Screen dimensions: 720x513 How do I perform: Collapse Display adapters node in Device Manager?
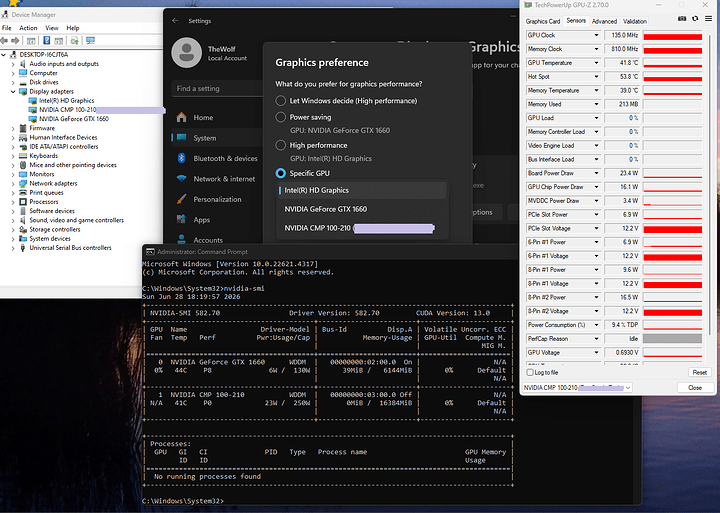point(13,91)
